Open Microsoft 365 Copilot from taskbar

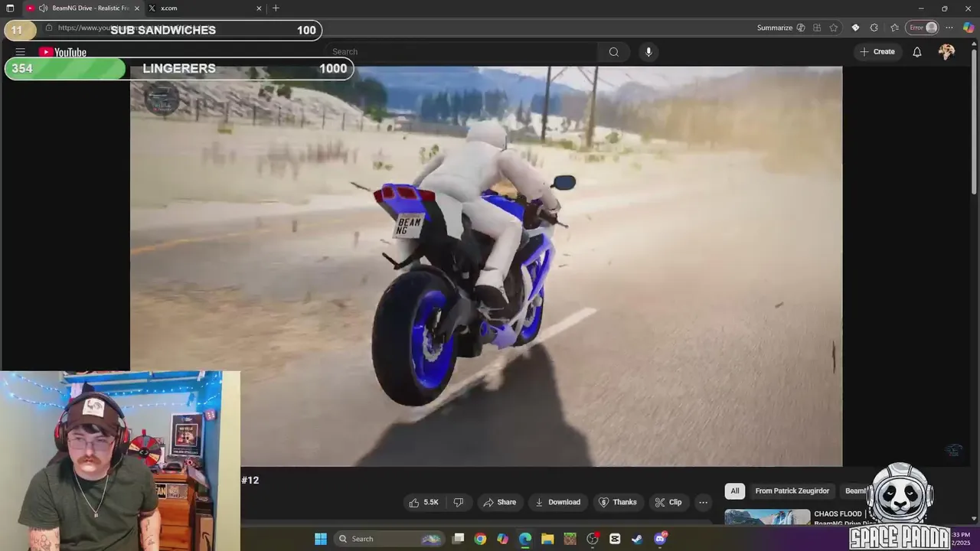click(502, 539)
